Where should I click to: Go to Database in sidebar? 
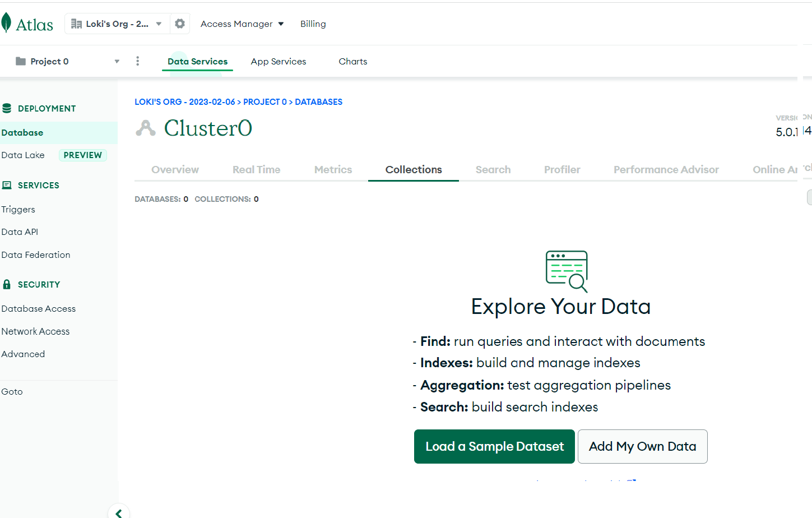click(59, 133)
